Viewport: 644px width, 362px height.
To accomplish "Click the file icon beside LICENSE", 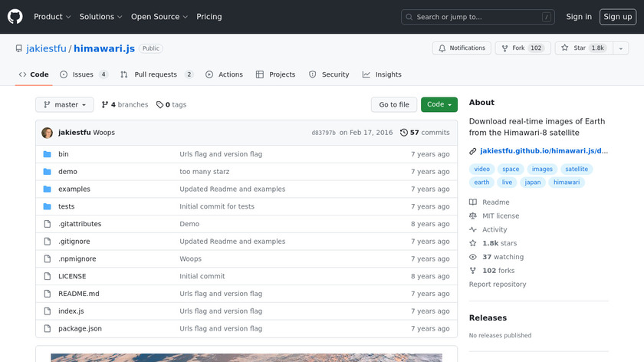I will [x=47, y=276].
